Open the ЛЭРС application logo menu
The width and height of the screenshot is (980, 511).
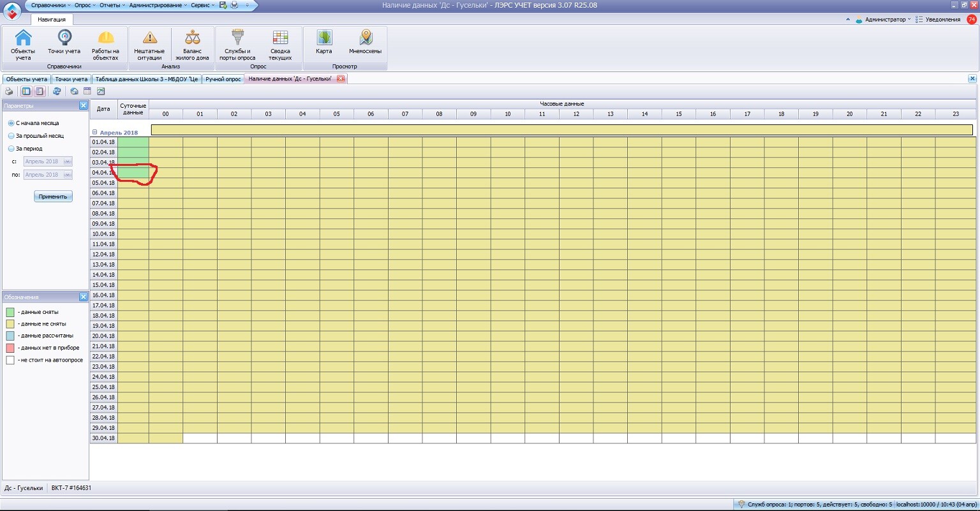pos(12,11)
